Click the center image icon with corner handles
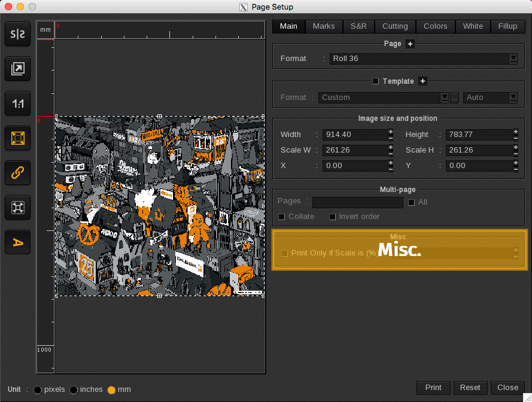The height and width of the screenshot is (402, 532). point(18,207)
